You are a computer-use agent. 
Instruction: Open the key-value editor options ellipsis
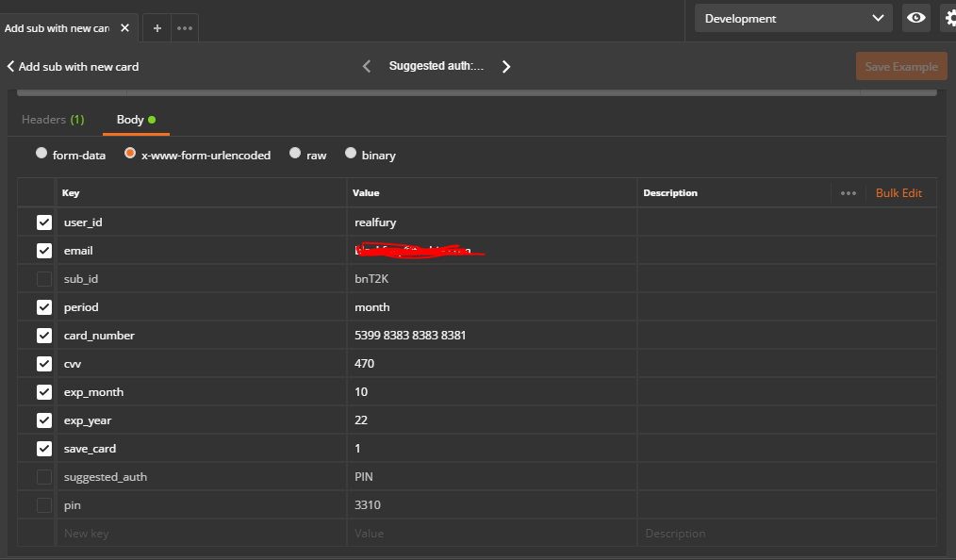pyautogui.click(x=848, y=192)
